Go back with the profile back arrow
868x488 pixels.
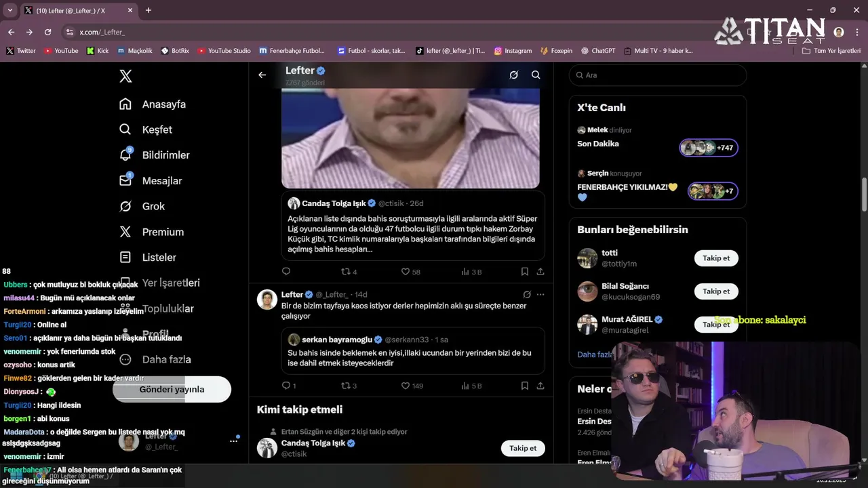coord(262,75)
